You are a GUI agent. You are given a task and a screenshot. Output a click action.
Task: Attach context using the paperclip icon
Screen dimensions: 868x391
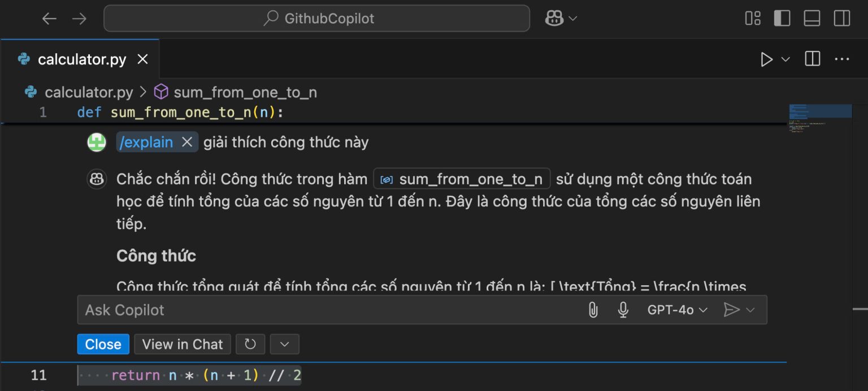[x=593, y=310]
